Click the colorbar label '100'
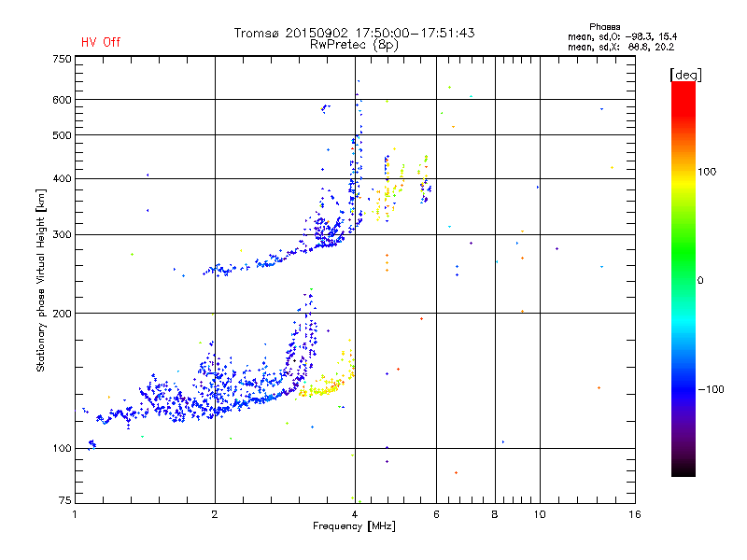 pyautogui.click(x=707, y=172)
